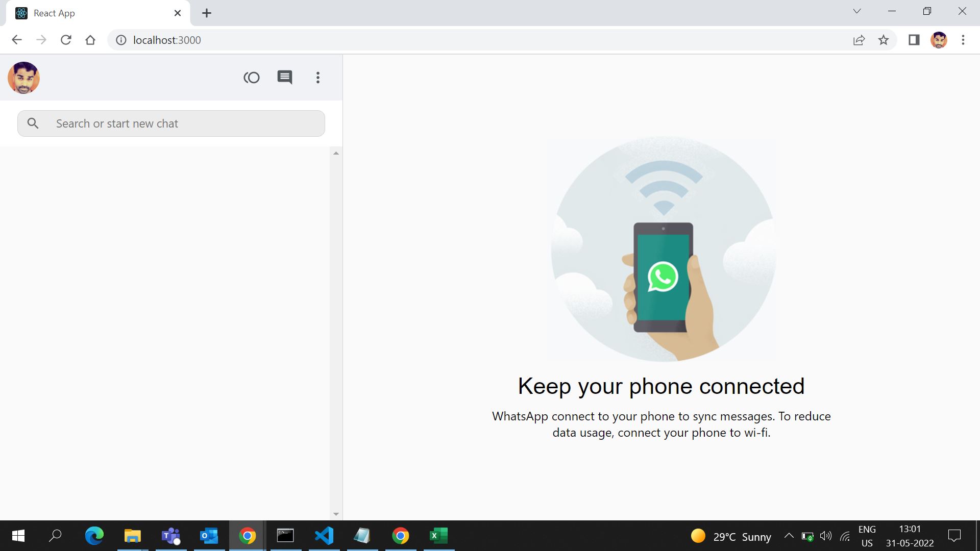
Task: Open second Chrome icon in taskbar
Action: tap(401, 536)
